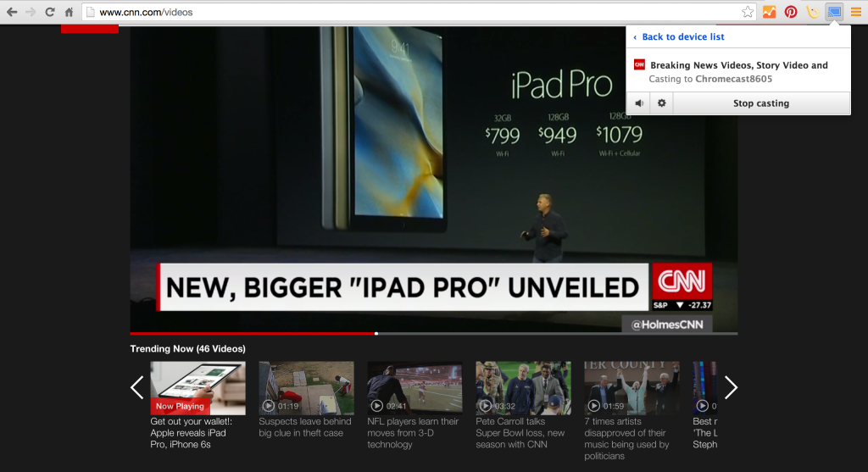Show next trending videos with right chevron
The width and height of the screenshot is (868, 472).
731,387
